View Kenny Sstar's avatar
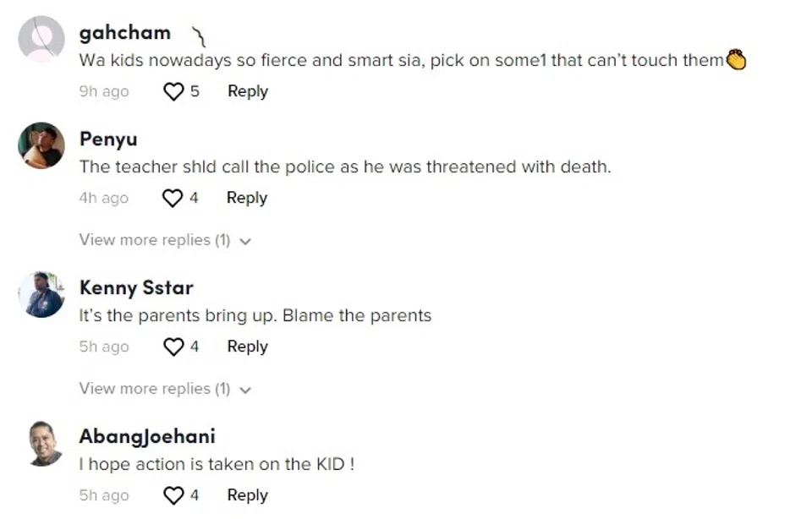812x519 pixels. coord(41,294)
